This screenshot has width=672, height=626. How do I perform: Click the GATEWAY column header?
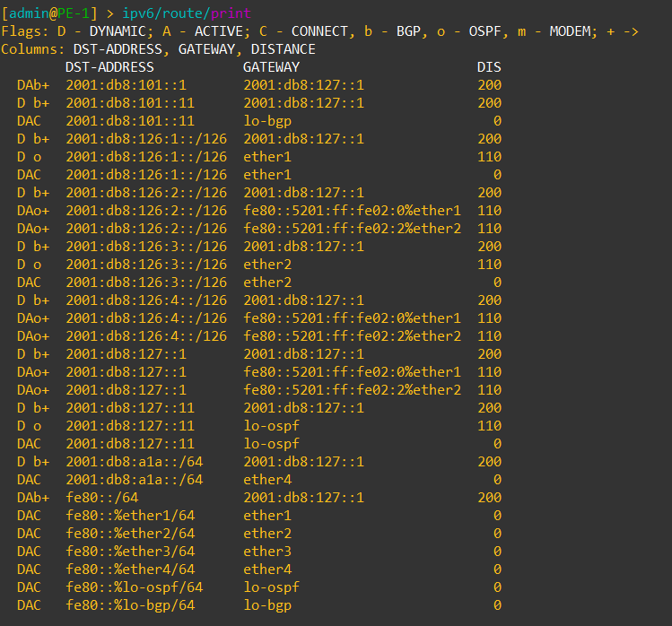click(271, 67)
